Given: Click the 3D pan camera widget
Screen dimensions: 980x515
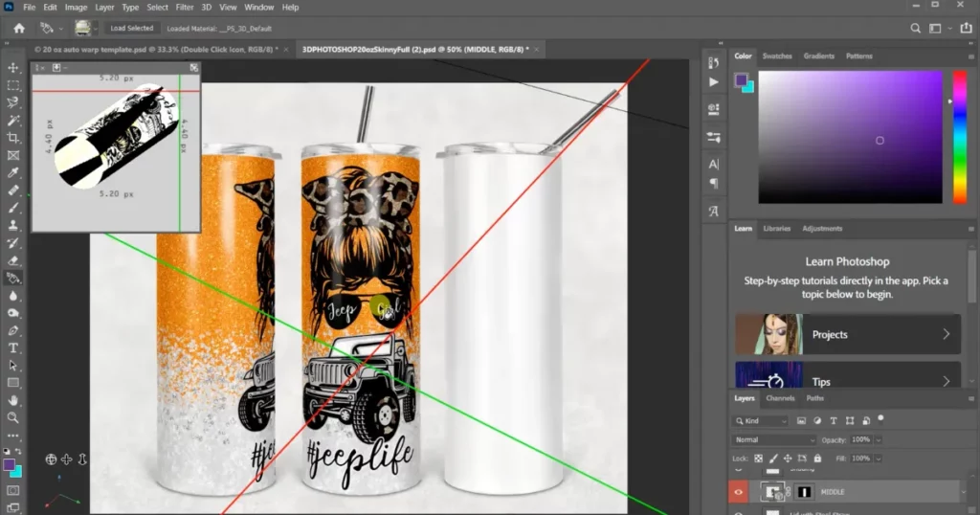Looking at the screenshot, I should [67, 459].
